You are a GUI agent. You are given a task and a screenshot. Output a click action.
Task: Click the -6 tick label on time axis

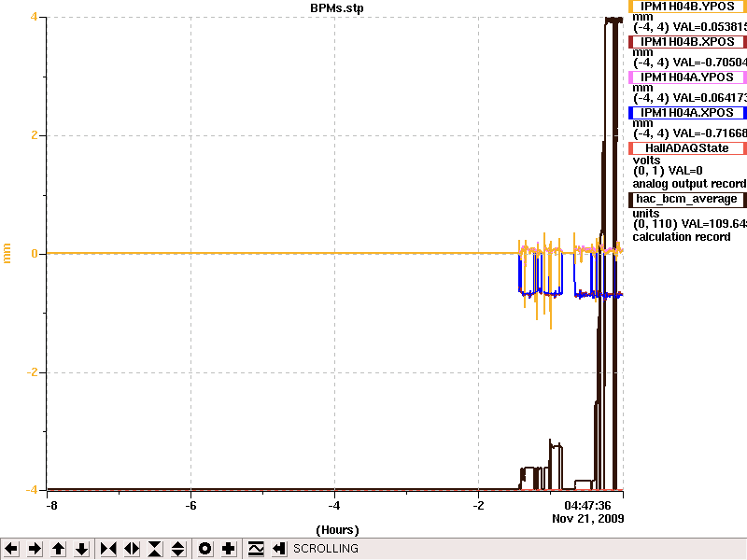[190, 506]
